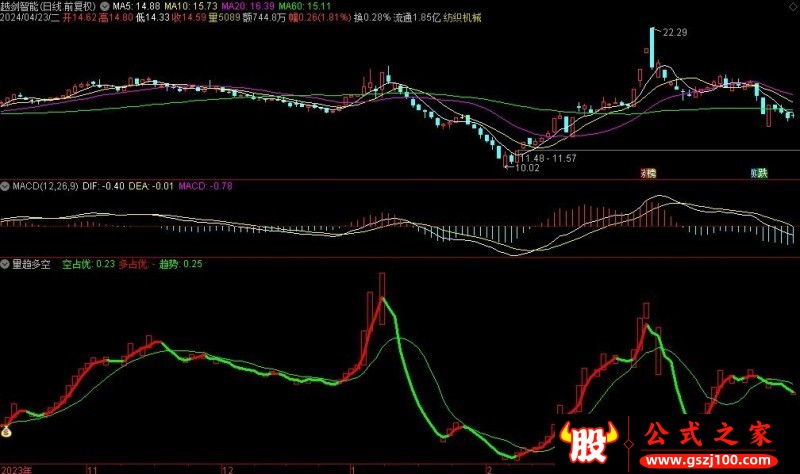
Task: Click the month 12 time axis marker
Action: (x=228, y=469)
